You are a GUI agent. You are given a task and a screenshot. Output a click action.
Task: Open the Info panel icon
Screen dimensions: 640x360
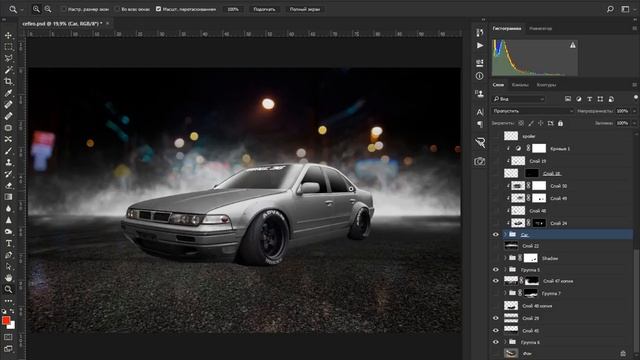tap(480, 76)
